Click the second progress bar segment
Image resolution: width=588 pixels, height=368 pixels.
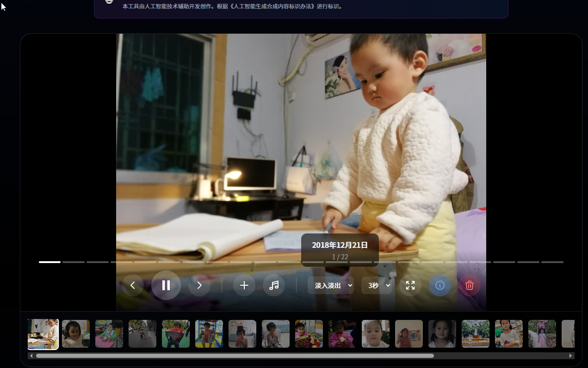[x=74, y=262]
